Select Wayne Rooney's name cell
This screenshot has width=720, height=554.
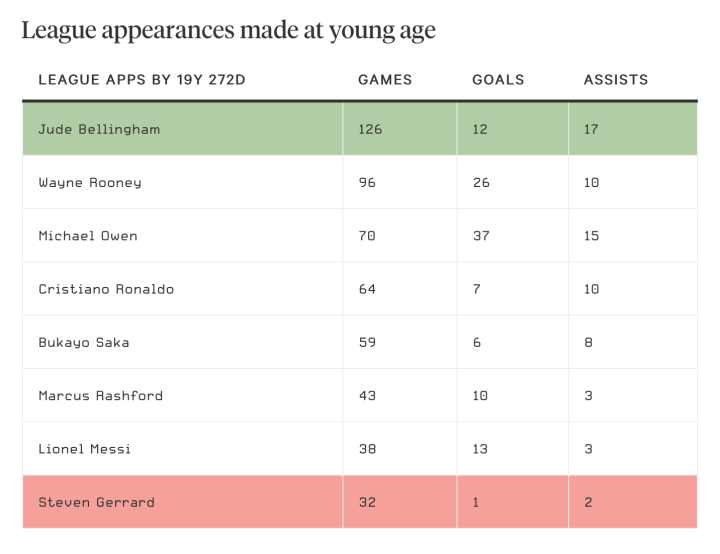tap(90, 183)
